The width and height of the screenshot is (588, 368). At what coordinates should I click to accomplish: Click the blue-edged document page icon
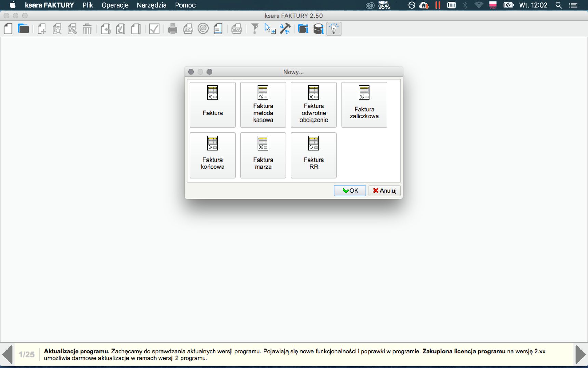tap(218, 29)
